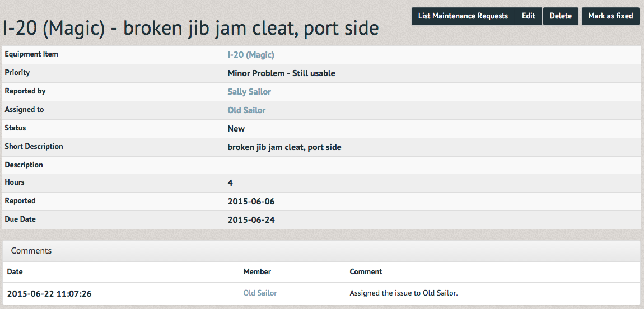Click the comment timestamp 2015-06-22 11:07:26
Screen dimensions: 644x309
click(49, 294)
